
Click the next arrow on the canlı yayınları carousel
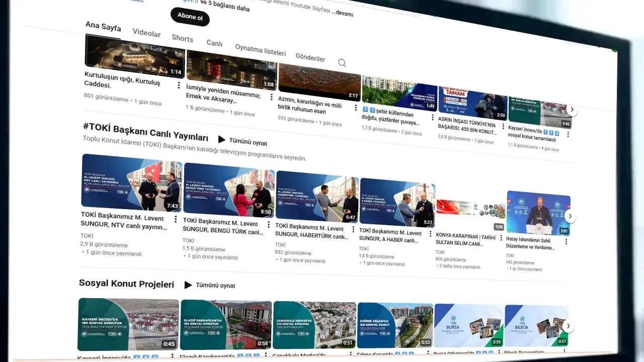pos(570,216)
